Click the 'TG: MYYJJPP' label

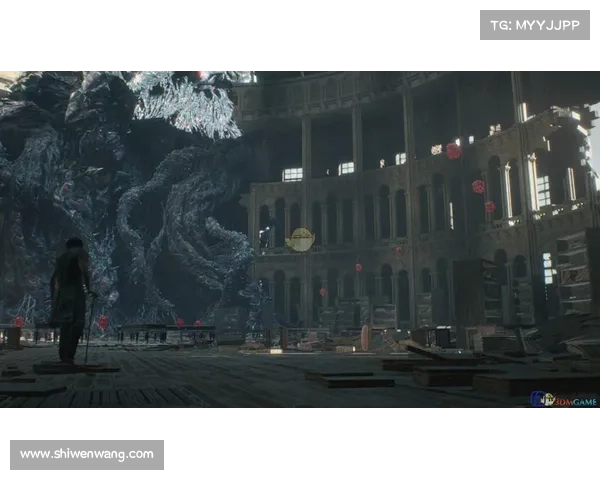(535, 25)
